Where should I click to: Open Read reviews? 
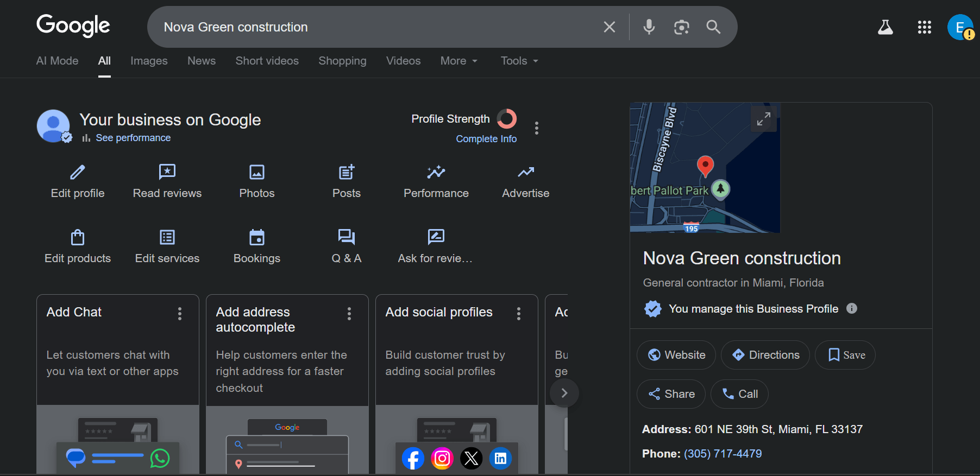coord(167,182)
